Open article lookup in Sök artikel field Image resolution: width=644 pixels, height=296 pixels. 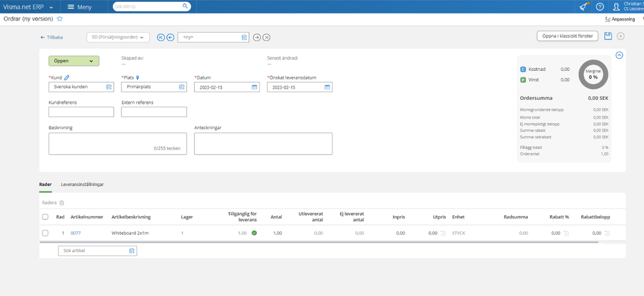coord(132,250)
